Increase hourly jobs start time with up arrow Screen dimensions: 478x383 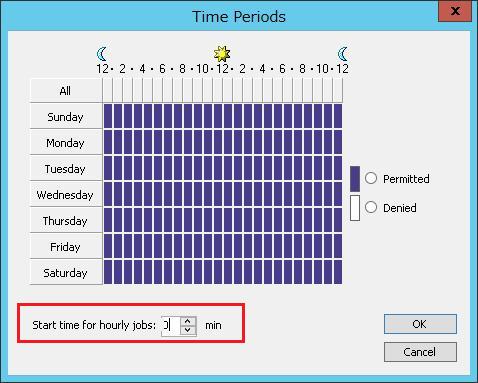tap(188, 321)
